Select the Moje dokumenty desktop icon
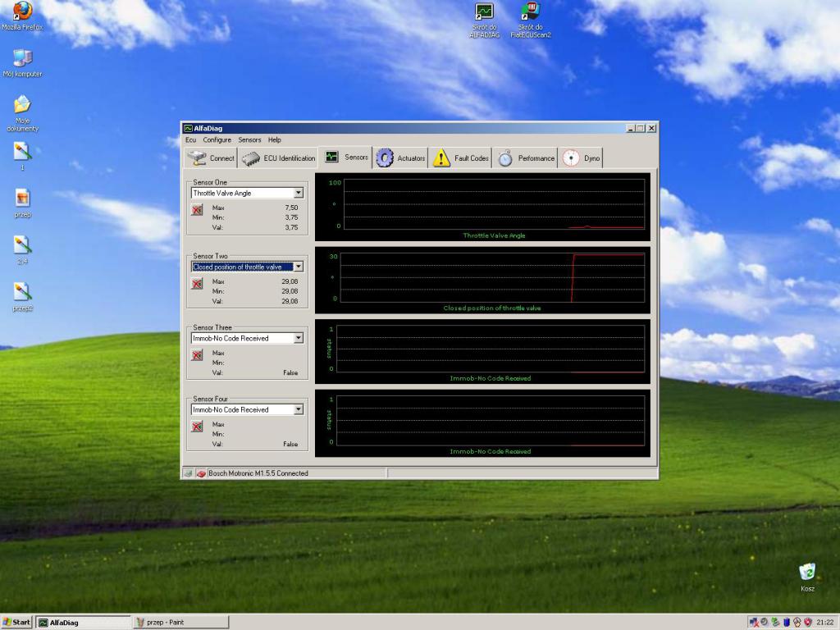840x630 pixels. pyautogui.click(x=22, y=113)
